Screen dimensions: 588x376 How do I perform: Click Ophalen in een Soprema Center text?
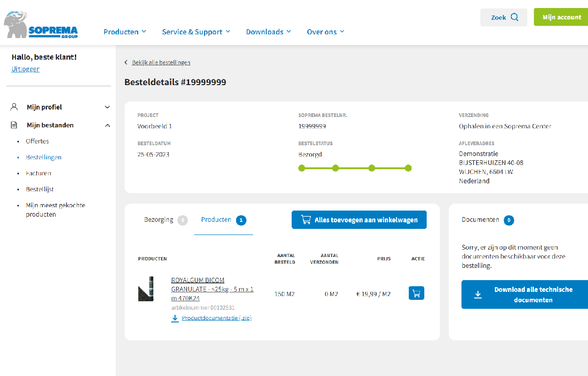(505, 126)
